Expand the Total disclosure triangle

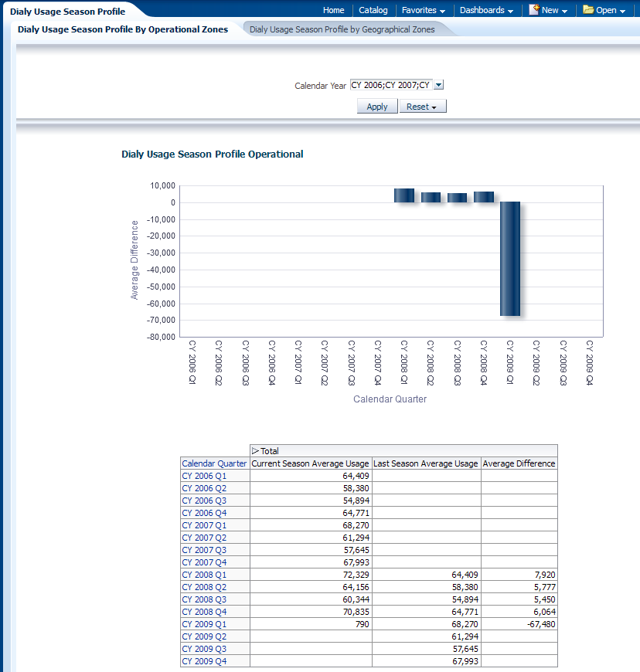pyautogui.click(x=255, y=451)
